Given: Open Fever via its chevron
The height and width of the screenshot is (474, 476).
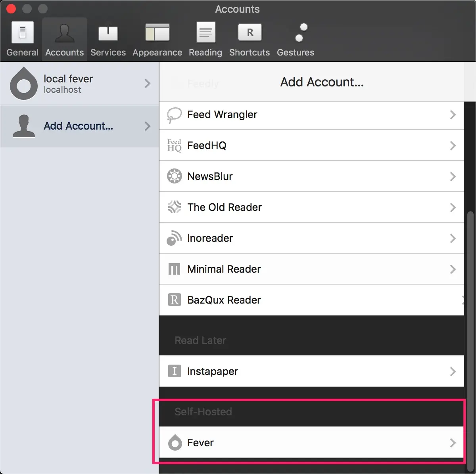Looking at the screenshot, I should click(453, 443).
